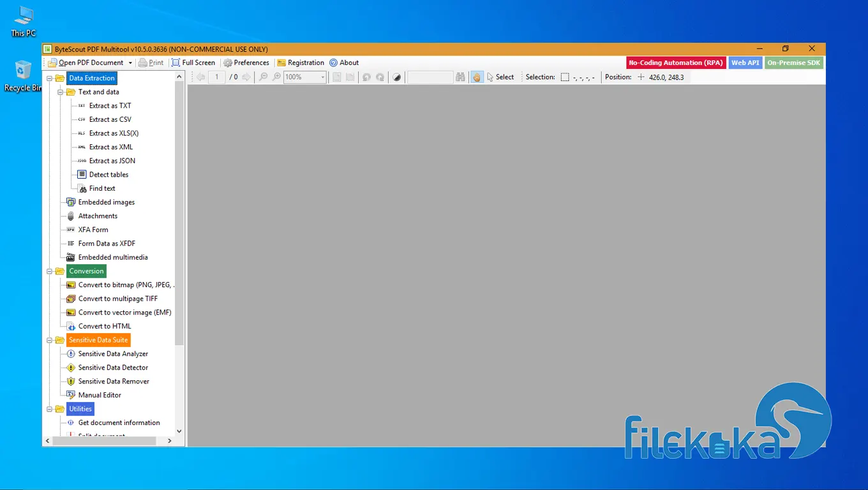The width and height of the screenshot is (868, 490).
Task: Click the Extract as XML icon
Action: (82, 147)
